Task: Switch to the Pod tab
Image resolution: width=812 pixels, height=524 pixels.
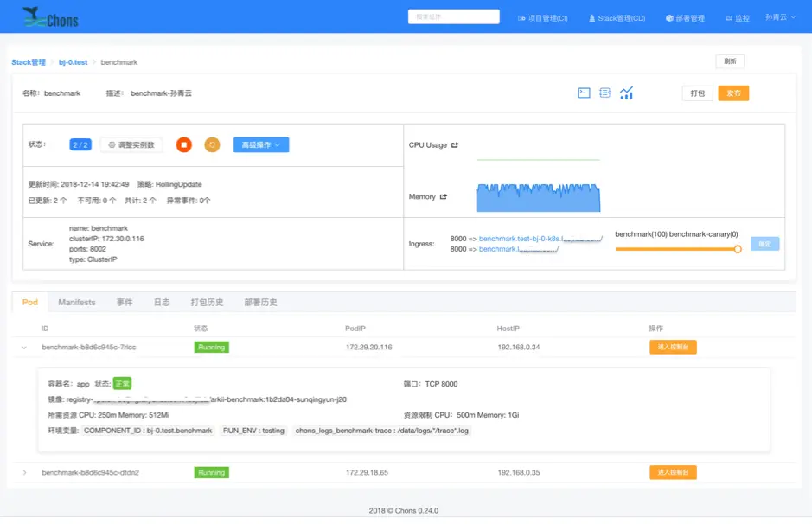Action: click(30, 303)
